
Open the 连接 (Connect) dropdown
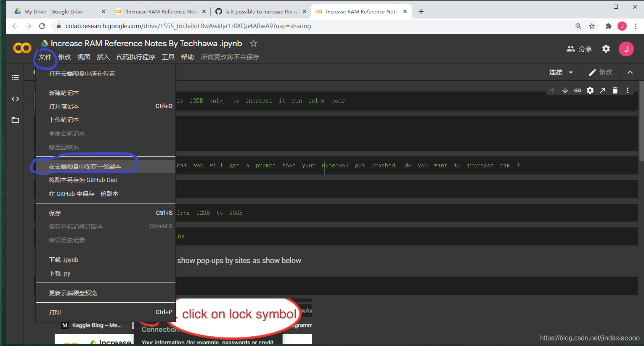[x=561, y=72]
